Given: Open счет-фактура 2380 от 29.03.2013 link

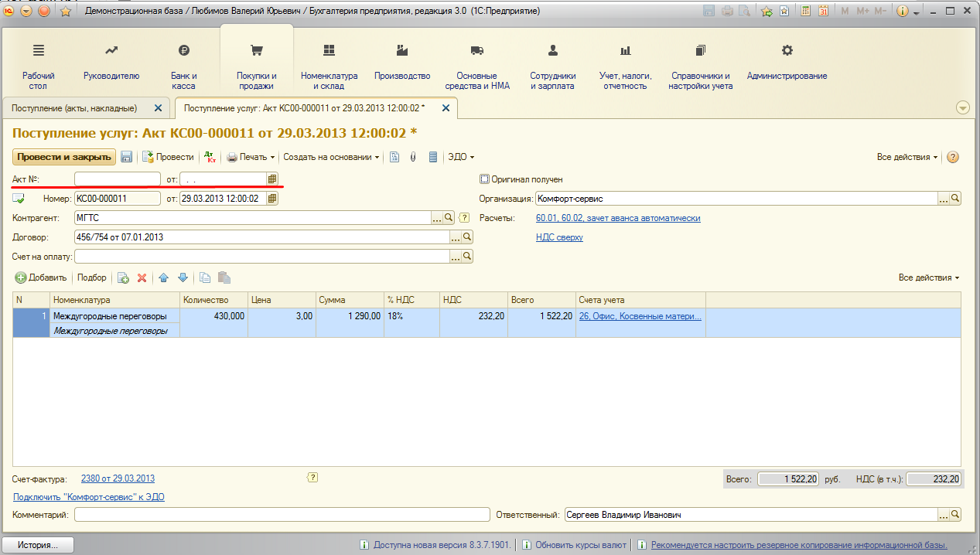Looking at the screenshot, I should click(118, 478).
